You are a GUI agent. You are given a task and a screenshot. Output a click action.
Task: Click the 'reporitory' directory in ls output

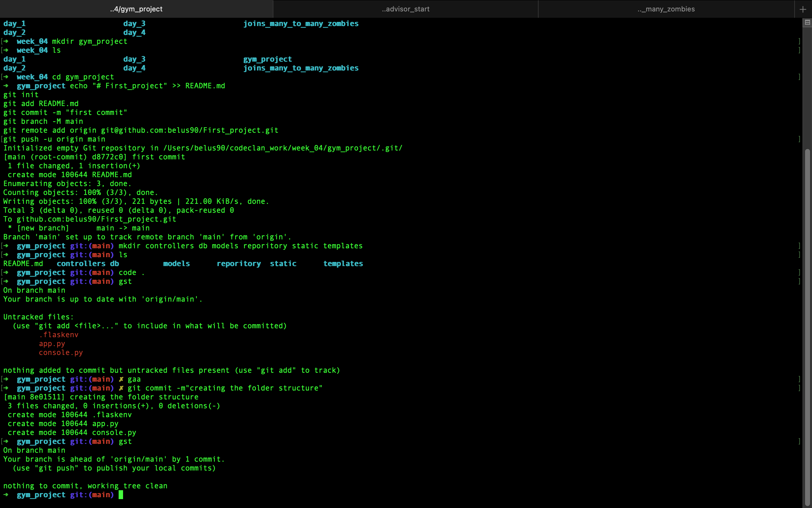(x=239, y=264)
